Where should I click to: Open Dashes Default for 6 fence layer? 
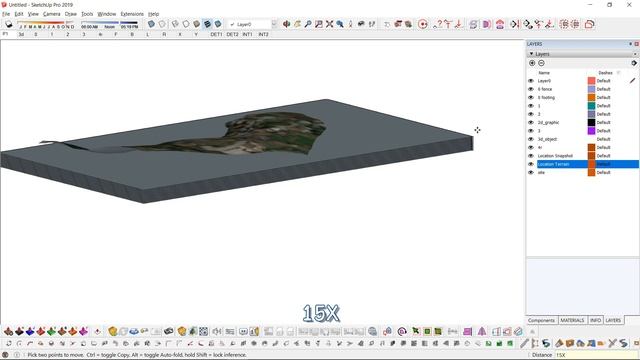(x=604, y=89)
